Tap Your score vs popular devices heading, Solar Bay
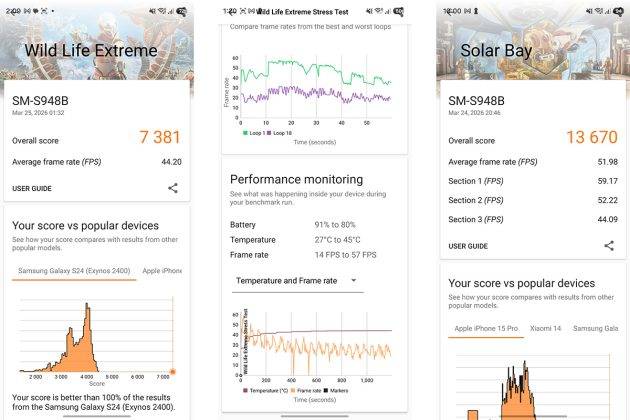The width and height of the screenshot is (630, 420). point(522,283)
